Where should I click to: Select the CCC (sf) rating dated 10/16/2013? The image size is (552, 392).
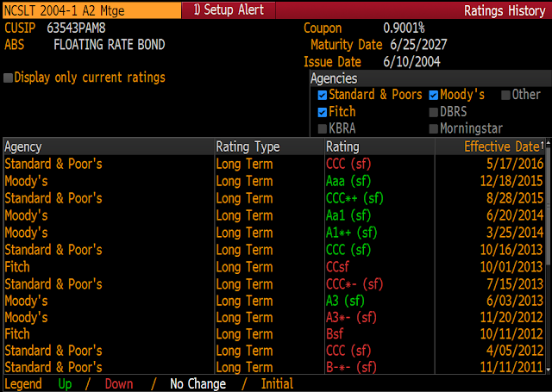348,250
